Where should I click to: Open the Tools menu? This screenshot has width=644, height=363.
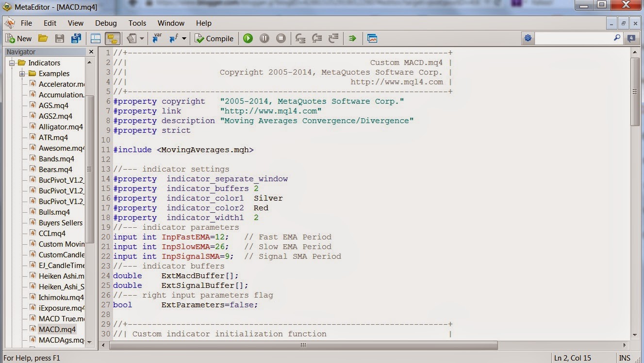coord(137,23)
